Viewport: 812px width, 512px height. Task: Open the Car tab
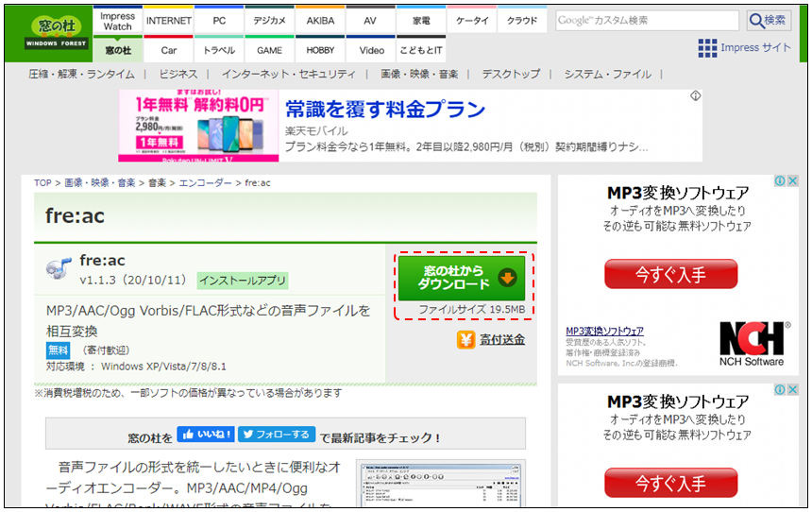point(169,50)
